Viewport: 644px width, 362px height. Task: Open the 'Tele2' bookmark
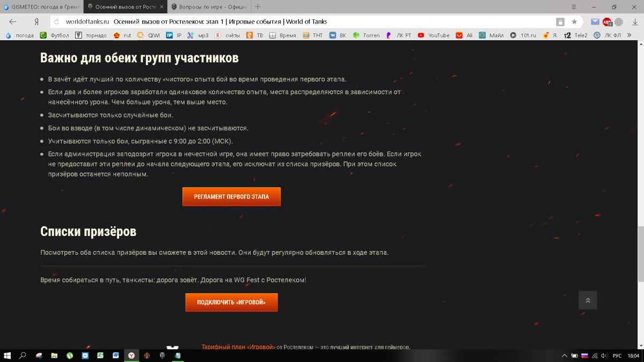pos(576,35)
